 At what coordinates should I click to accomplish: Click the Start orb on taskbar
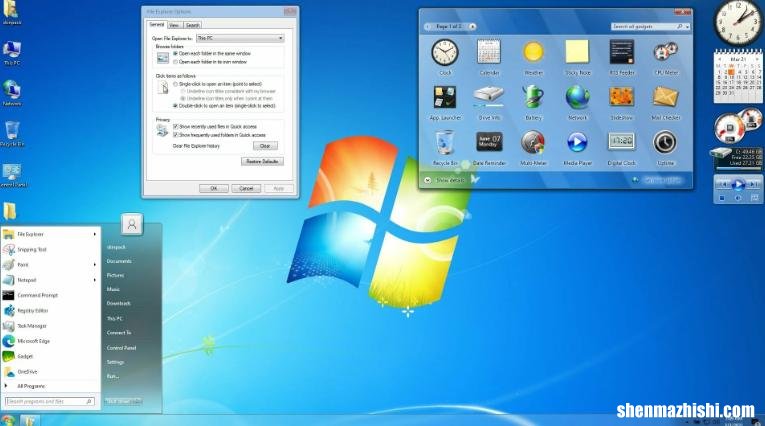[x=8, y=421]
